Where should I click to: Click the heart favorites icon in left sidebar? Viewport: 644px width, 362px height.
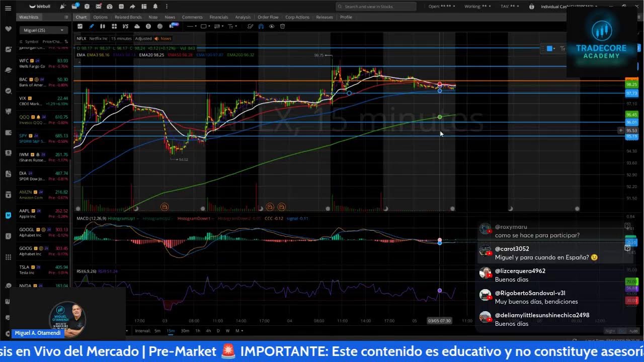(8, 29)
